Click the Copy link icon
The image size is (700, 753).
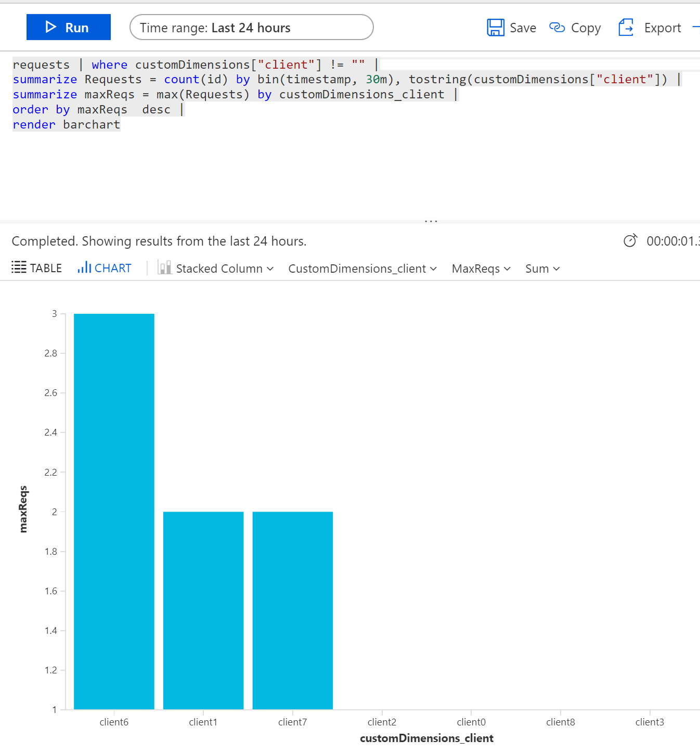557,28
